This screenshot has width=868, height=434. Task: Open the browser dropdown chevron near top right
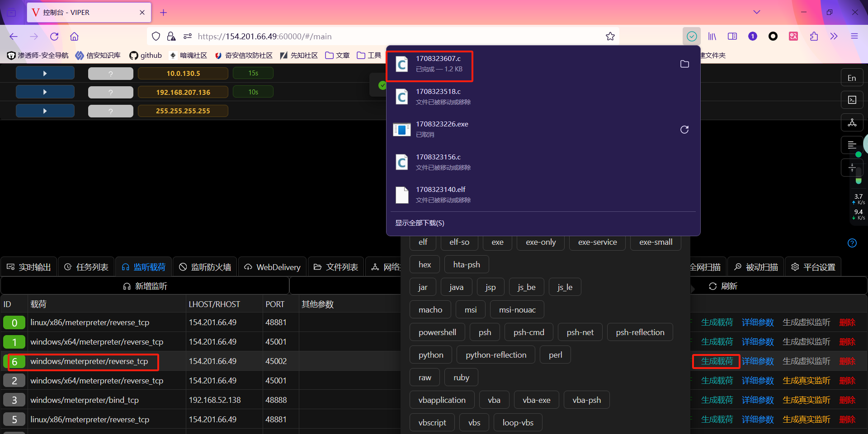point(756,12)
